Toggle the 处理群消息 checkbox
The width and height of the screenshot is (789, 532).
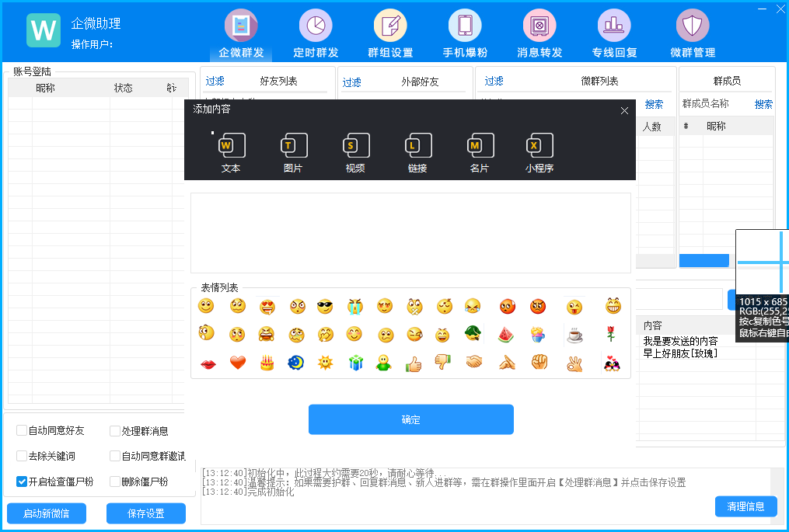(115, 431)
